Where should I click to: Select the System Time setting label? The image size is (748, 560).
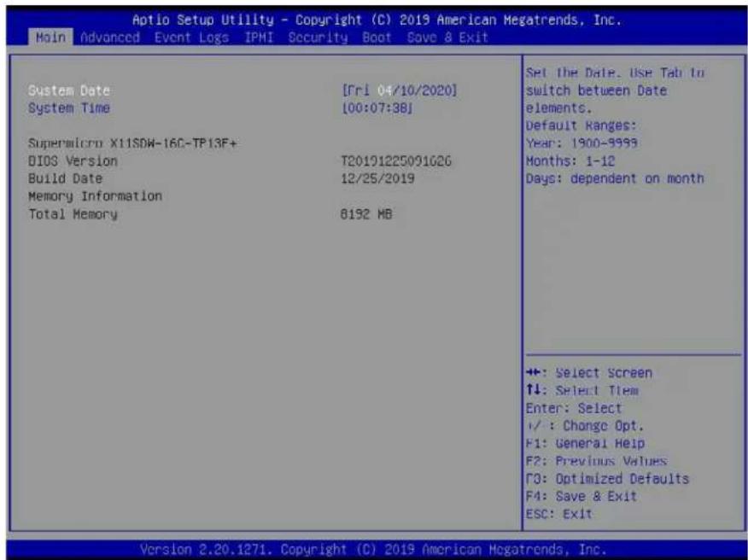[69, 108]
